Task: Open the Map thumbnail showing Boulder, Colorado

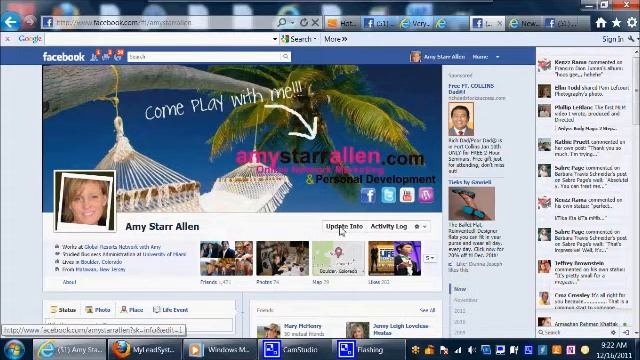Action: 338,258
